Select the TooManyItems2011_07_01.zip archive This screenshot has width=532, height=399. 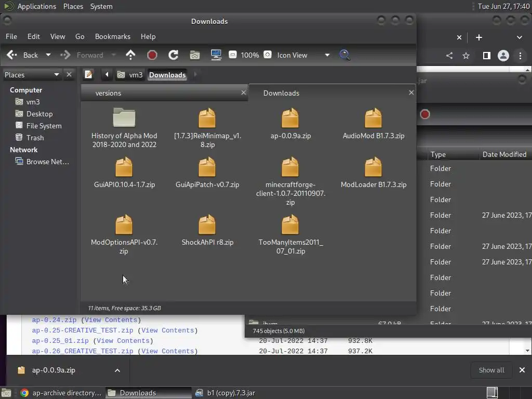[x=290, y=234]
